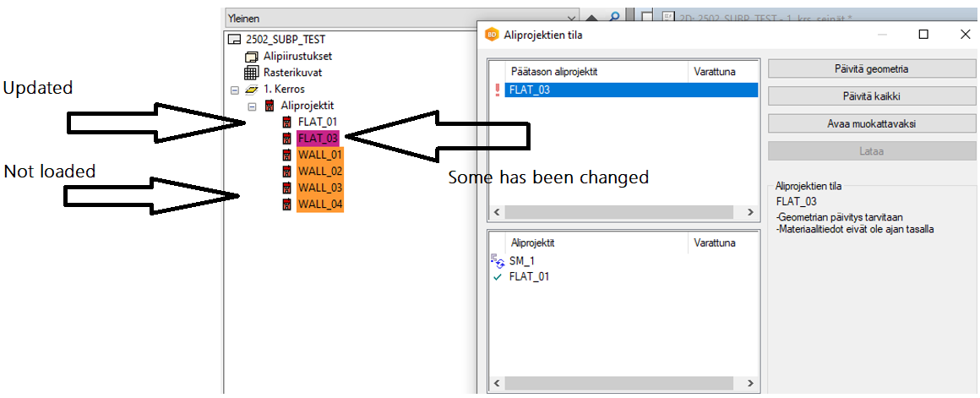The height and width of the screenshot is (398, 980).
Task: Open the Yleinen dropdown list
Action: 571,18
